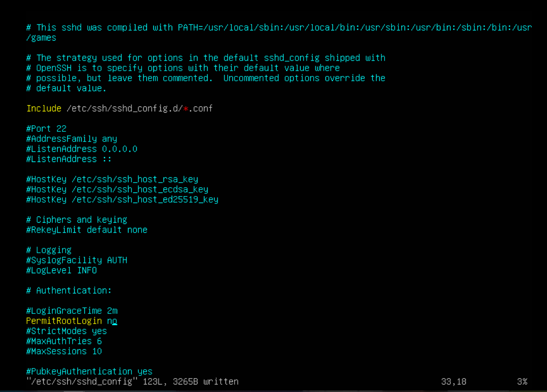The width and height of the screenshot is (547, 392).
Task: Click the #RekeyLimit default none line
Action: (x=87, y=230)
